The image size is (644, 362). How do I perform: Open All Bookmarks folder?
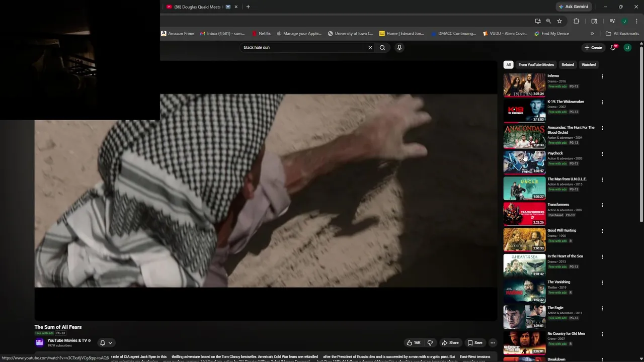tap(622, 34)
